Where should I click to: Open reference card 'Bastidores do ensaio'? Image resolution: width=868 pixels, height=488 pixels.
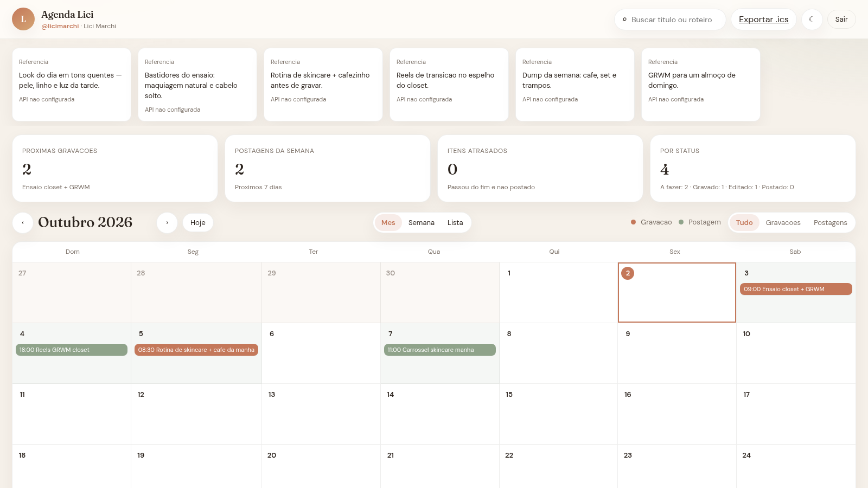pyautogui.click(x=197, y=85)
